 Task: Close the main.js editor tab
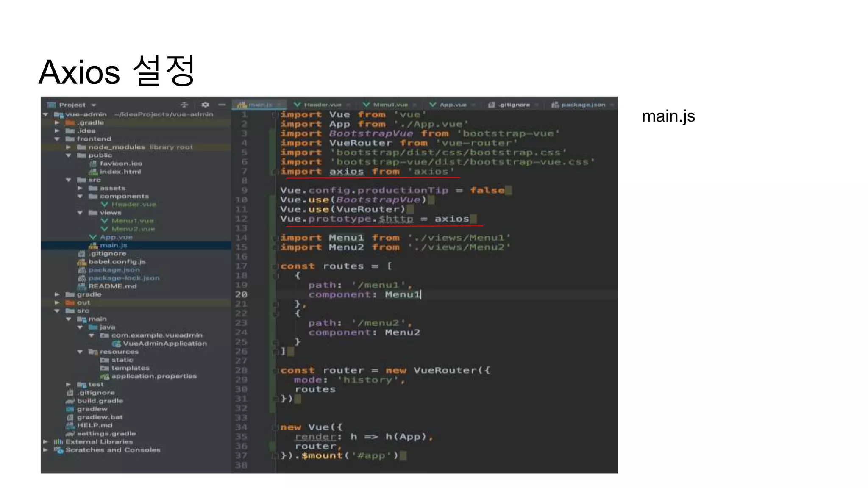[x=279, y=105]
